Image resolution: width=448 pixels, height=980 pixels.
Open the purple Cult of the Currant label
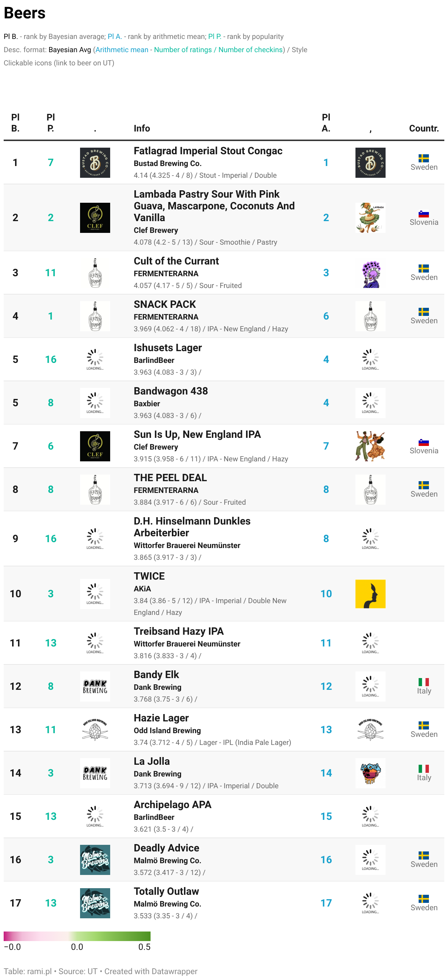click(x=370, y=273)
